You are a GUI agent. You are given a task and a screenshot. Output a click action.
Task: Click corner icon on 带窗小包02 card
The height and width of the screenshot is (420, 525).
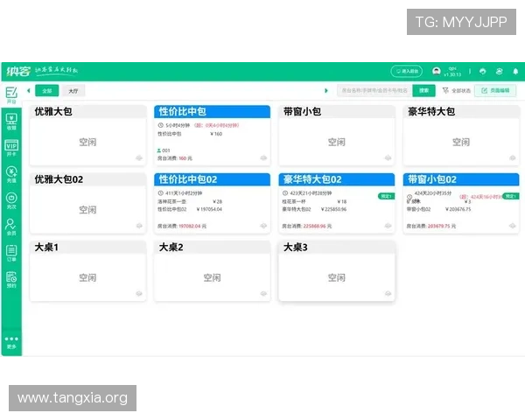pos(512,226)
